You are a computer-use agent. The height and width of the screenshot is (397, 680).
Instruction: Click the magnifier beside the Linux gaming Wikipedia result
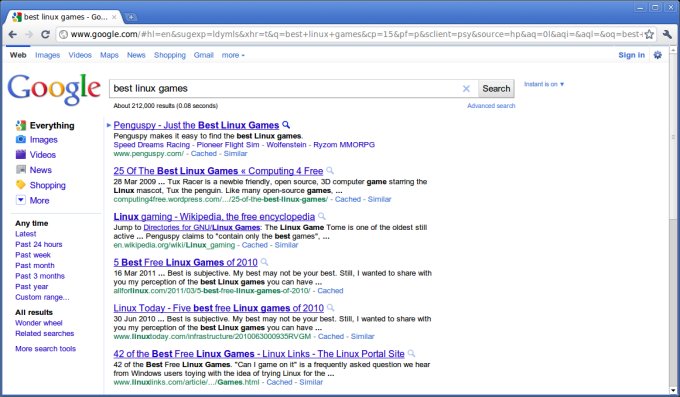pyautogui.click(x=321, y=216)
